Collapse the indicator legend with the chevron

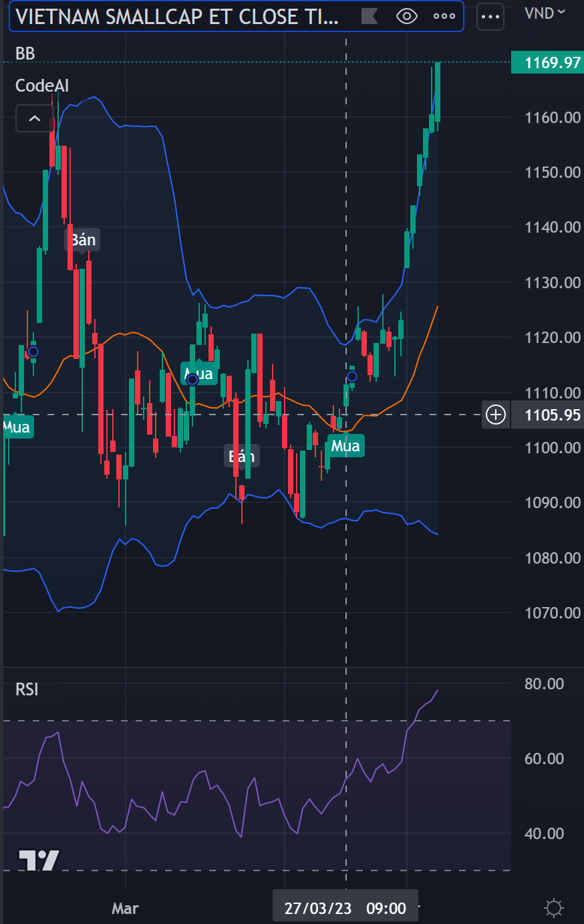pyautogui.click(x=35, y=118)
